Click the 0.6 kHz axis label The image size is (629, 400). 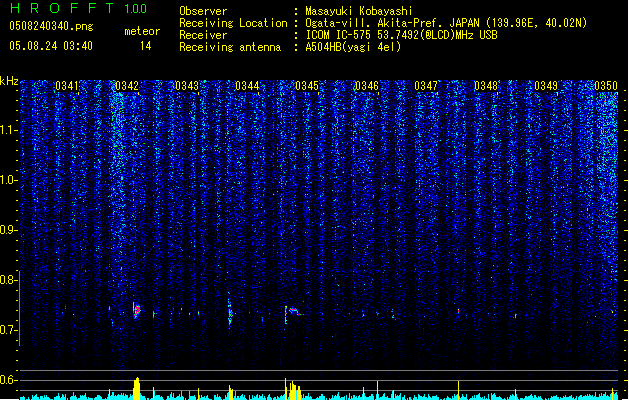click(9, 380)
